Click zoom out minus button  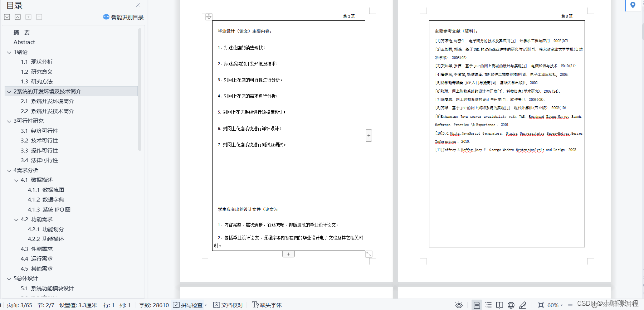570,305
